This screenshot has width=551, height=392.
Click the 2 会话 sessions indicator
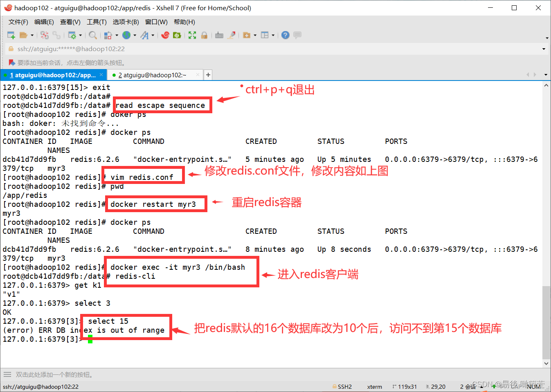click(x=468, y=387)
